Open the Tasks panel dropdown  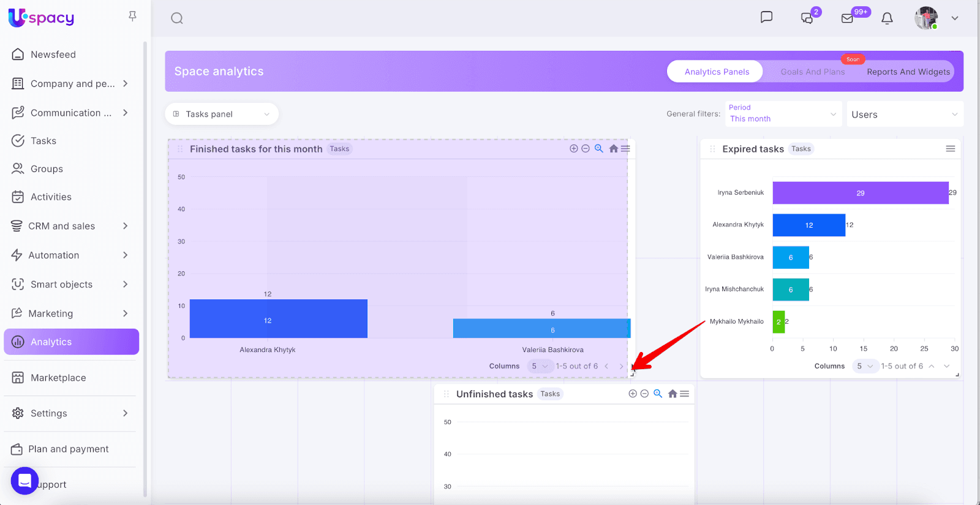[221, 114]
